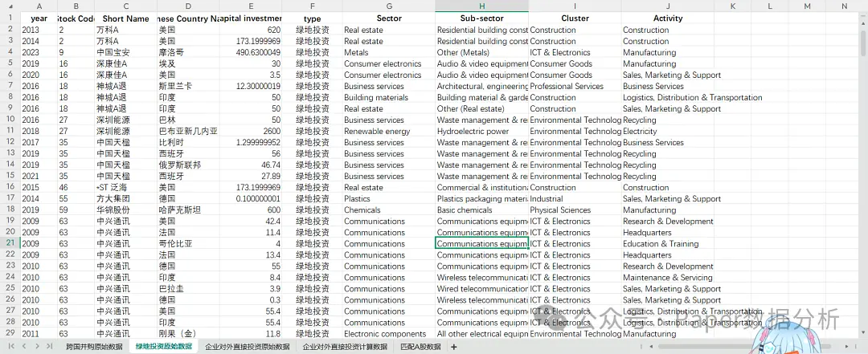This screenshot has width=868, height=354.
Task: Open the 企业对外直接投资计算数据 sheet tab
Action: click(x=345, y=347)
